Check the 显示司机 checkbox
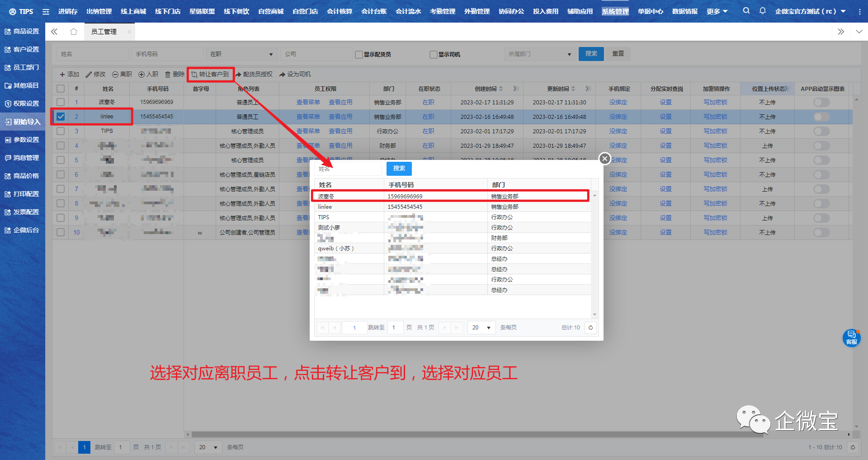This screenshot has height=460, width=868. 433,55
